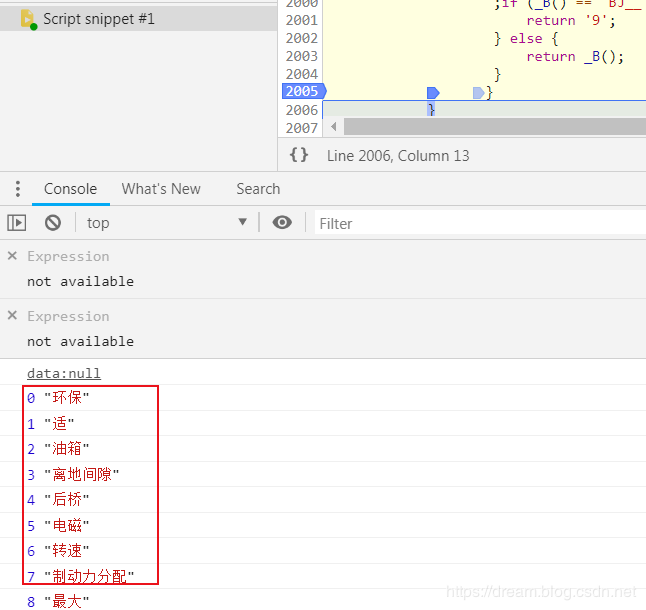
Task: Click the return _B(); code line
Action: click(575, 56)
